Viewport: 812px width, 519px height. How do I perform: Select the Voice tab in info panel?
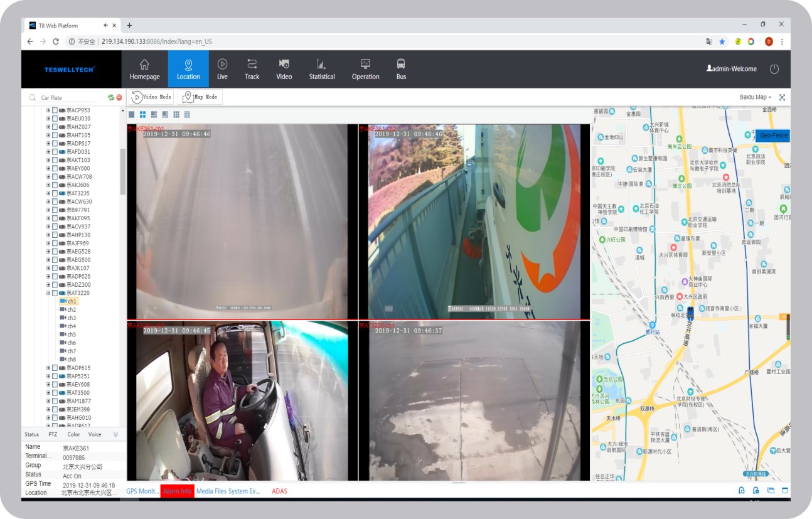95,434
